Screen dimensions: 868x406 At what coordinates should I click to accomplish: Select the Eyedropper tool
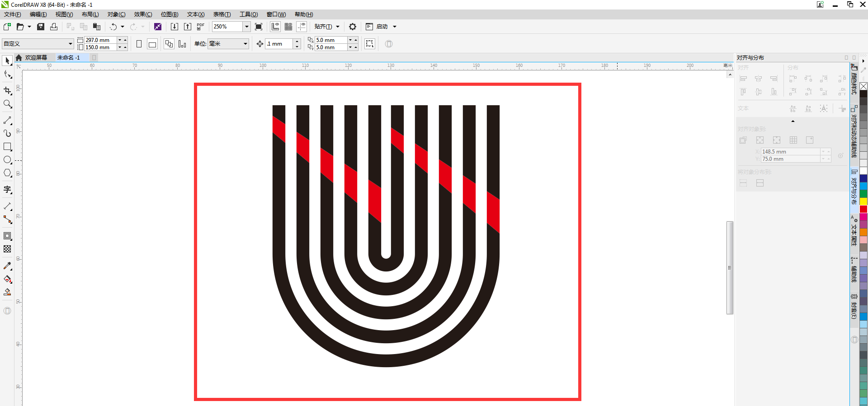[x=7, y=266]
